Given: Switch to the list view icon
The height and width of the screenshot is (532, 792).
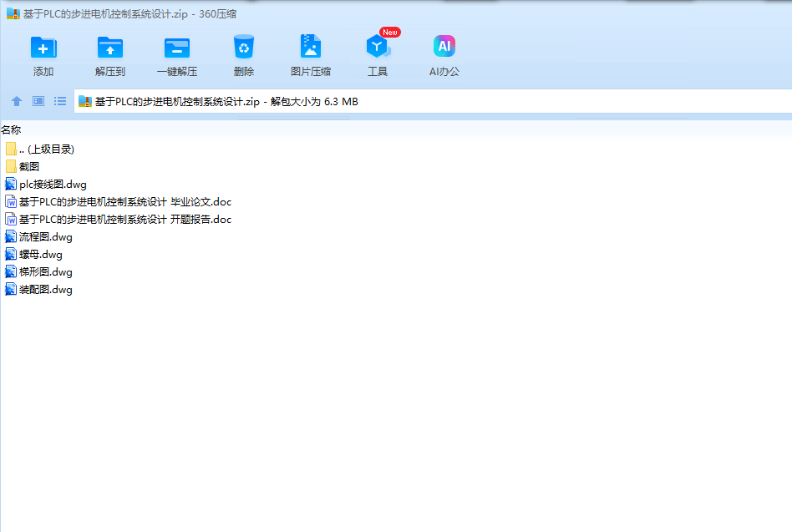Looking at the screenshot, I should click(60, 101).
